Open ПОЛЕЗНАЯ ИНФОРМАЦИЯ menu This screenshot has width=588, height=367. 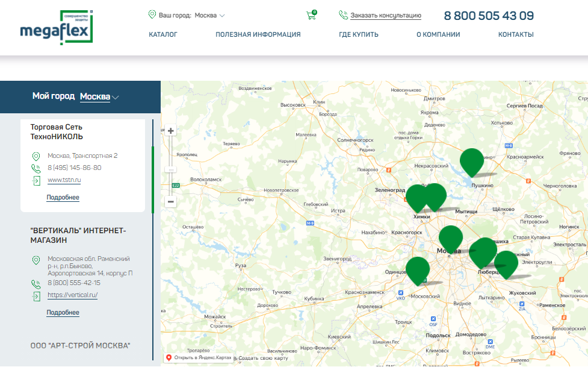(258, 34)
